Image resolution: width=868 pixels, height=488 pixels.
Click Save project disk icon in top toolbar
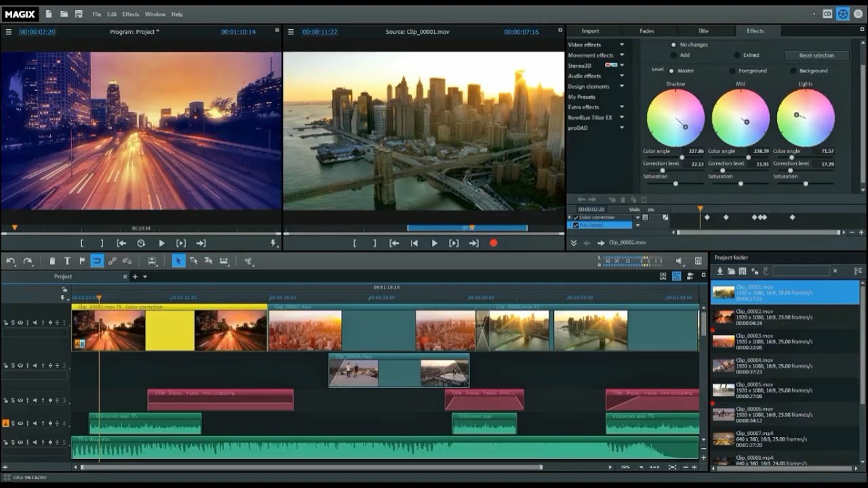(79, 14)
